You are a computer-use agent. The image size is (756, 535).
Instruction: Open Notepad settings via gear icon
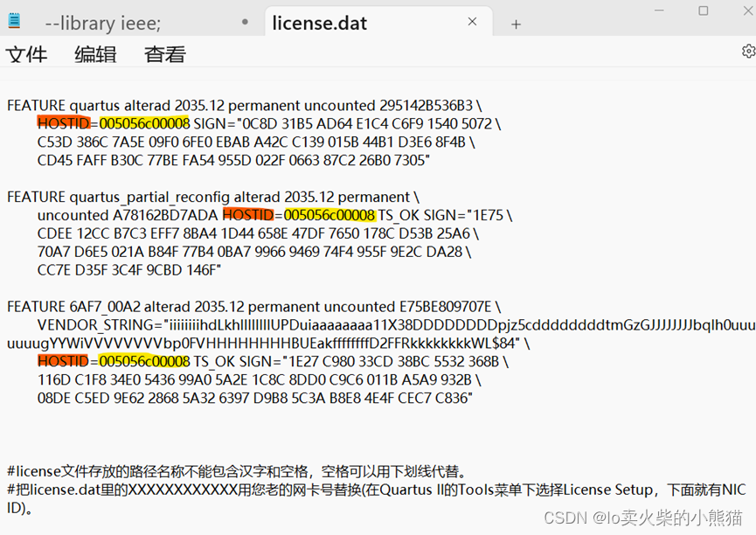pos(748,52)
